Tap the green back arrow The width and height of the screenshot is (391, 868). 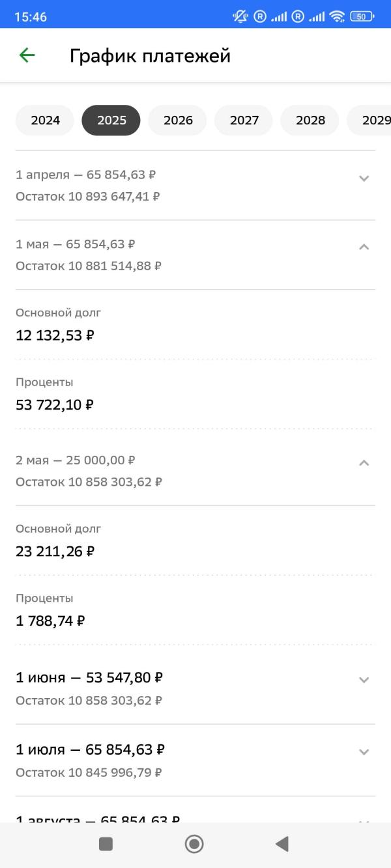click(27, 55)
